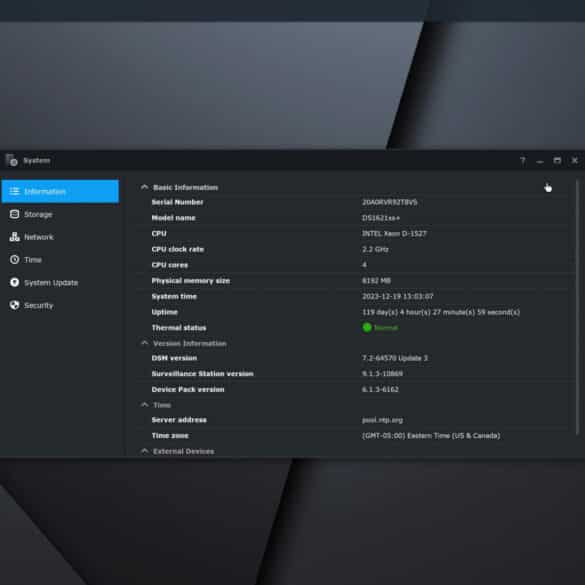Click the Thermal status label
Viewport: 585px width, 585px height.
(179, 328)
